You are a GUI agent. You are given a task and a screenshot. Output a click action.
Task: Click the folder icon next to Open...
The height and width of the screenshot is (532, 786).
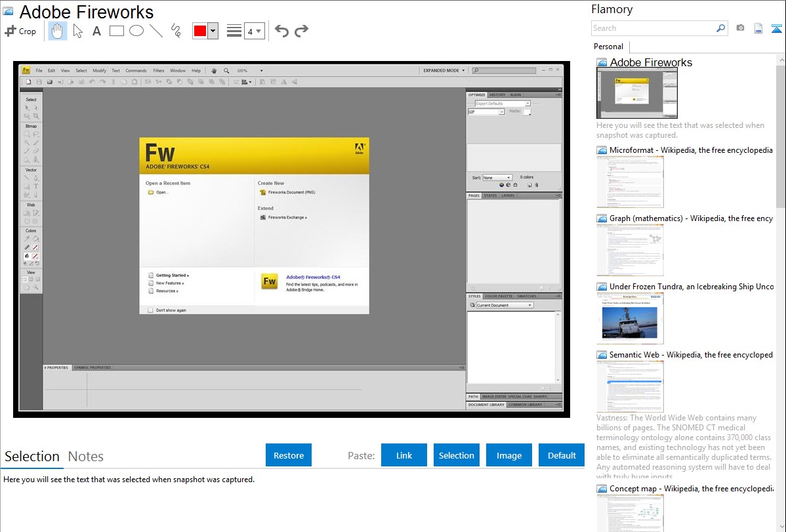150,192
